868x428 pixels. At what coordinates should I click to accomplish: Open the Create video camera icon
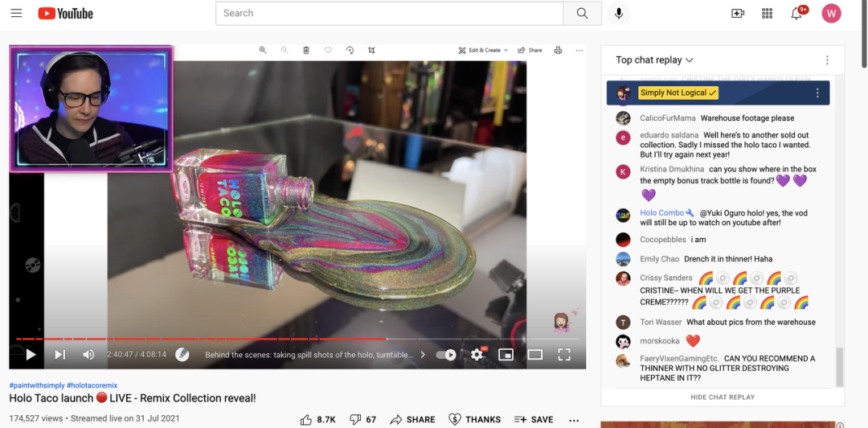737,14
